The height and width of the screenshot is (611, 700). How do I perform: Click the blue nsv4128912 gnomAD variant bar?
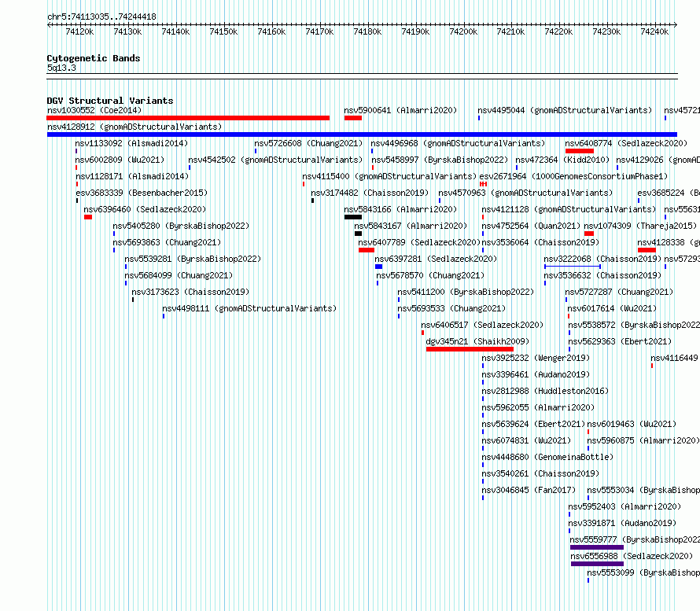click(362, 134)
